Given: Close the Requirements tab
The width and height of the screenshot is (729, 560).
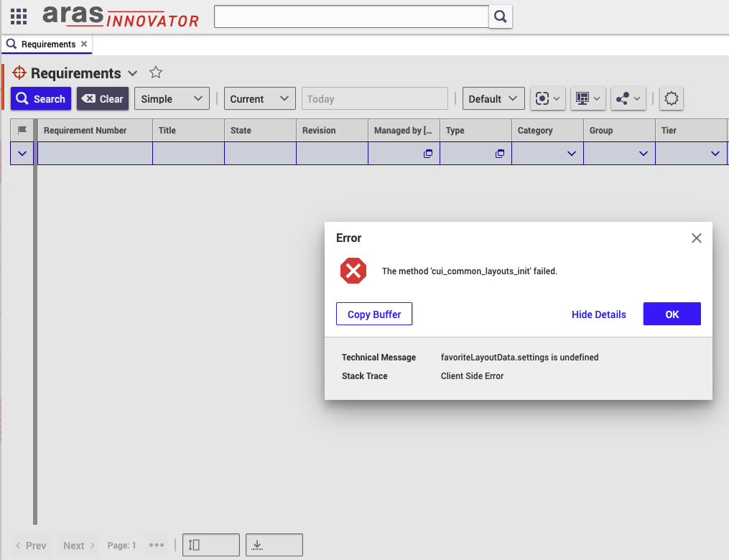Looking at the screenshot, I should (x=84, y=44).
